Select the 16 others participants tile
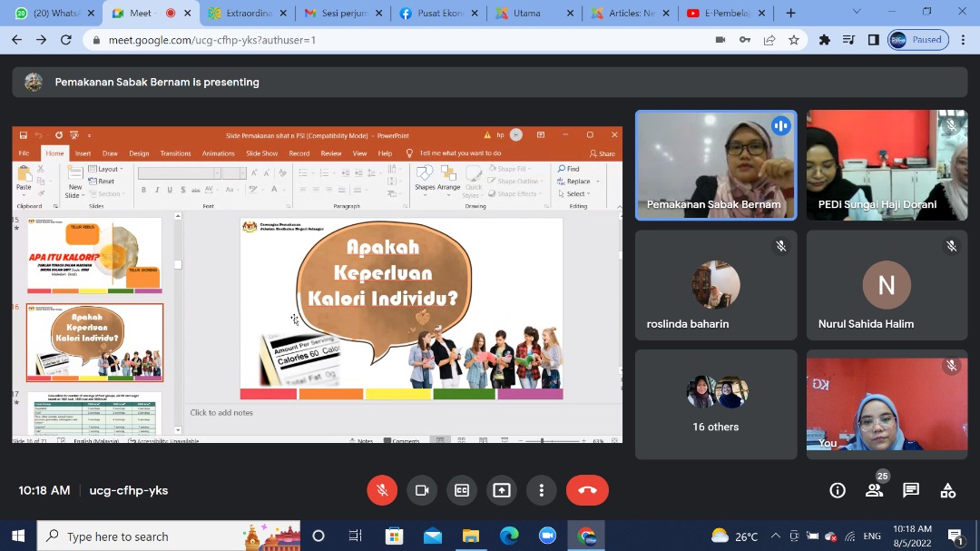Viewport: 980px width, 551px height. tap(715, 404)
